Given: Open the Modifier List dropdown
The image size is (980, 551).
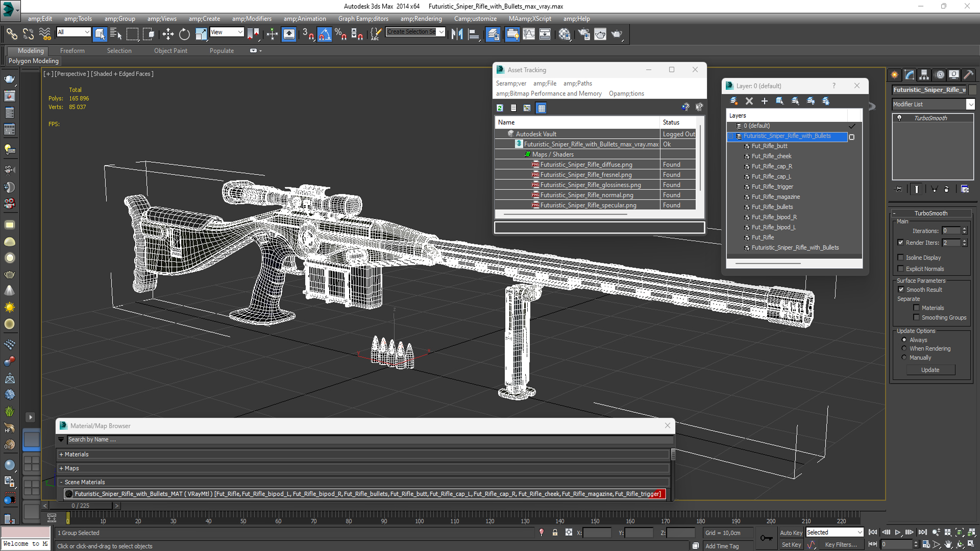Looking at the screenshot, I should click(970, 104).
